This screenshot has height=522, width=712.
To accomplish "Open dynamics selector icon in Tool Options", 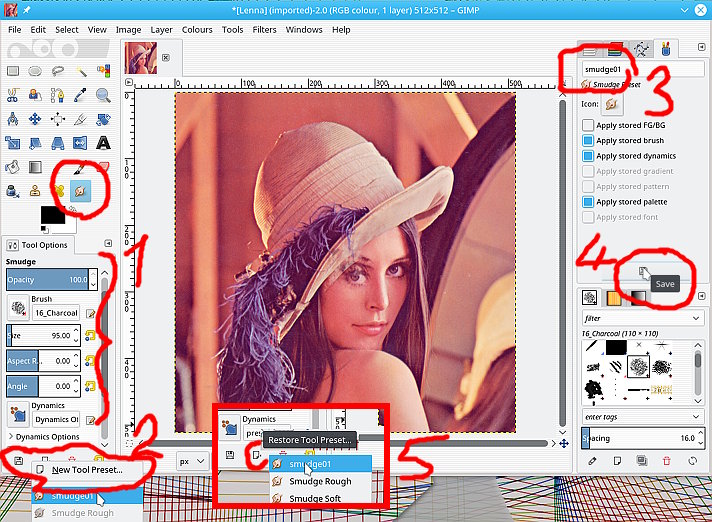I will point(18,414).
